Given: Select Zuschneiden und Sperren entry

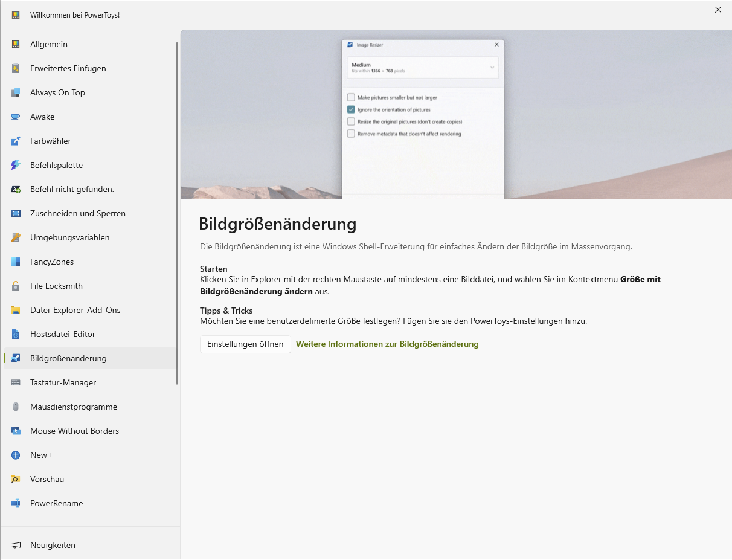Looking at the screenshot, I should tap(90, 213).
